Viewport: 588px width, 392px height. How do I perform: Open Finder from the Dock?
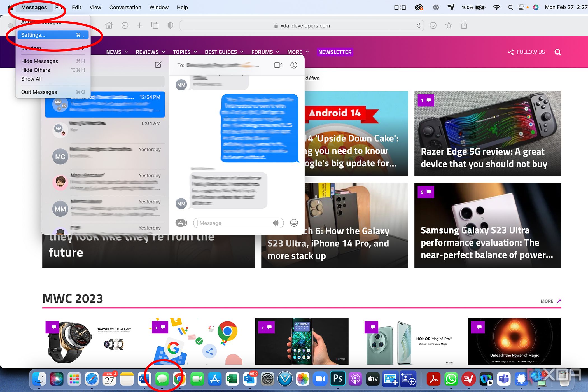39,379
